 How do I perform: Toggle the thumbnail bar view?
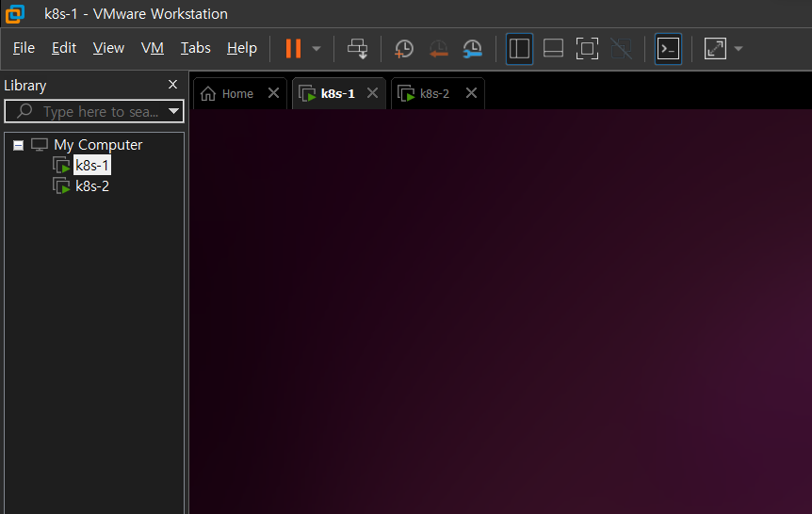[x=553, y=49]
